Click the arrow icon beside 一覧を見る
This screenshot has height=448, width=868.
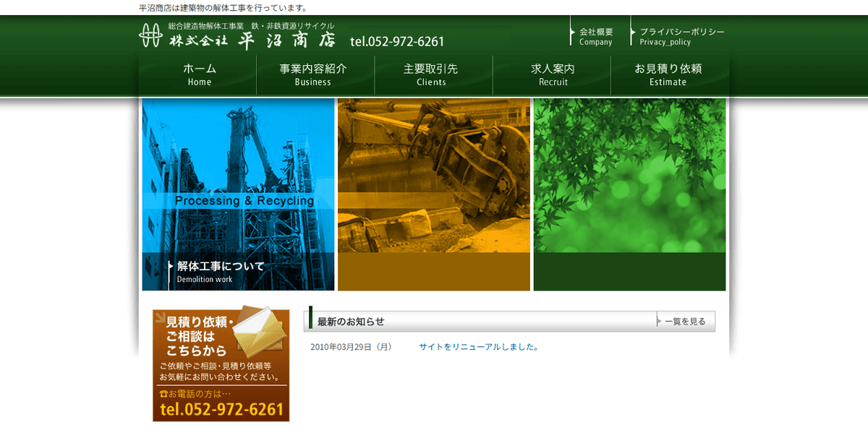(x=660, y=321)
